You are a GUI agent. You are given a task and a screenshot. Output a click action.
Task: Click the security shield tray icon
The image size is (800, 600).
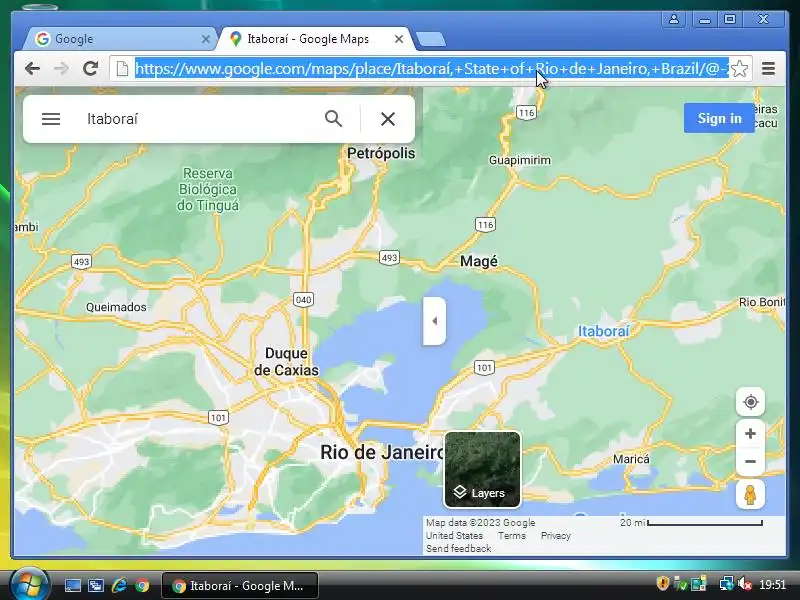tap(662, 583)
